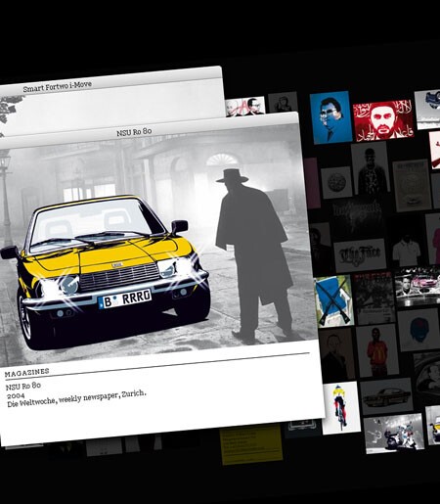Select the partially visible yellow car thumbnail
This screenshot has height=504, width=440.
pos(433,426)
